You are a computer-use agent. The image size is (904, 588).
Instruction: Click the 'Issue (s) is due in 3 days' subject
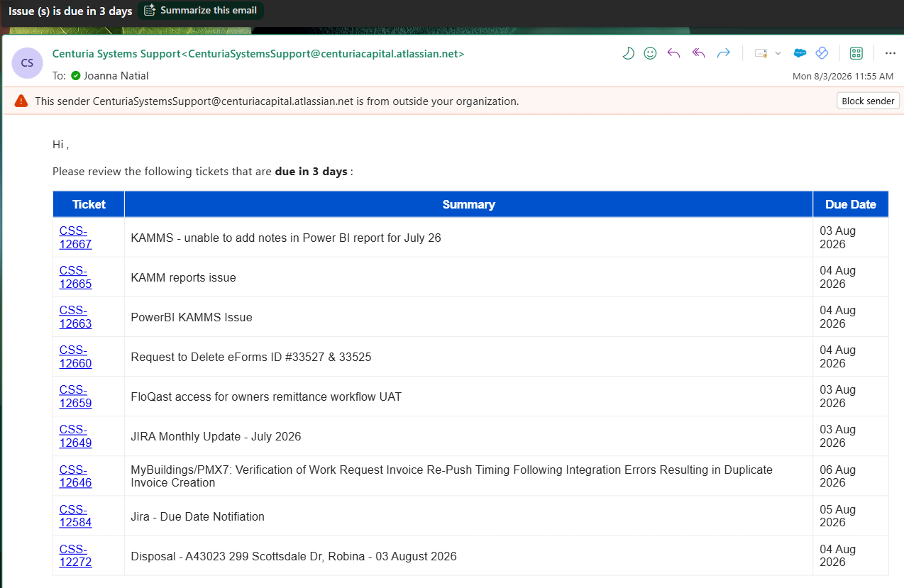tap(70, 11)
